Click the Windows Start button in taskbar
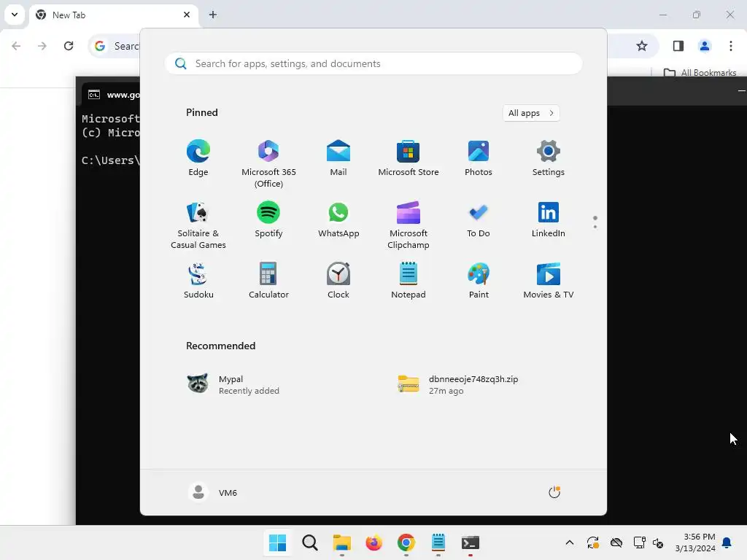The width and height of the screenshot is (747, 560). [277, 542]
